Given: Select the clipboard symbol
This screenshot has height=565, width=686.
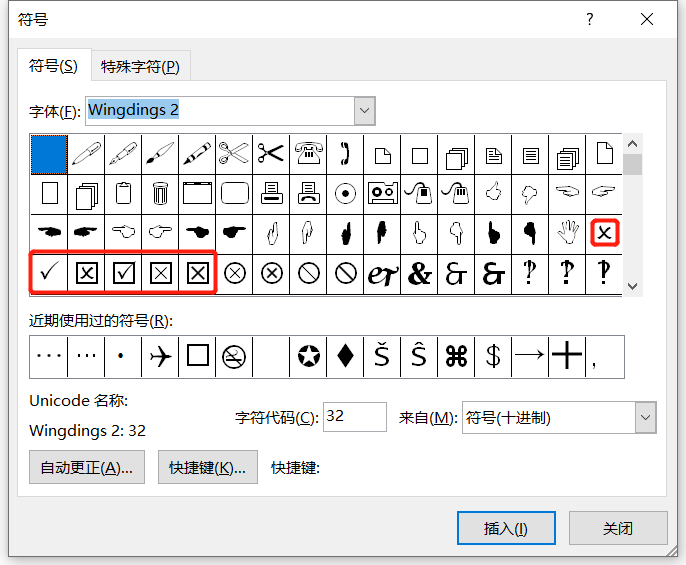Looking at the screenshot, I should pyautogui.click(x=123, y=194).
